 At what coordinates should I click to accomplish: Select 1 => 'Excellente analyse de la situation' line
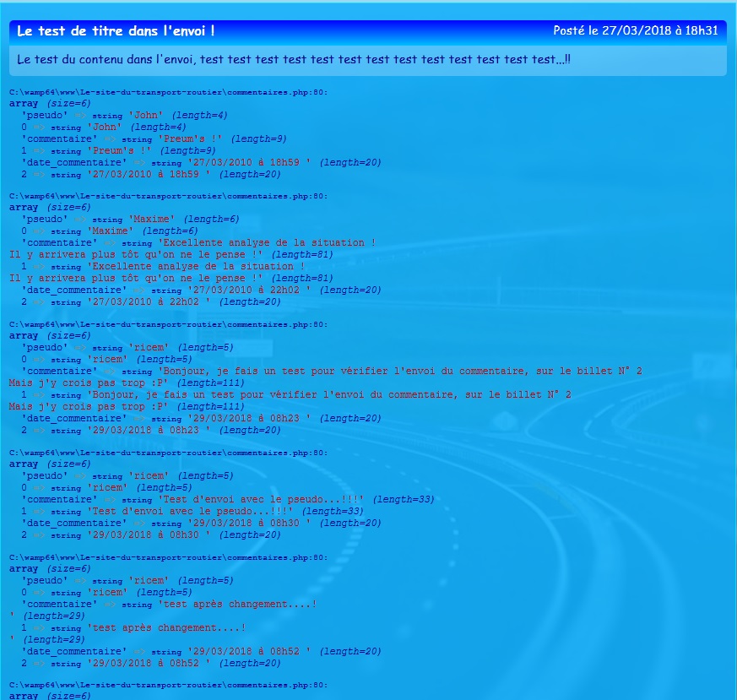[163, 266]
